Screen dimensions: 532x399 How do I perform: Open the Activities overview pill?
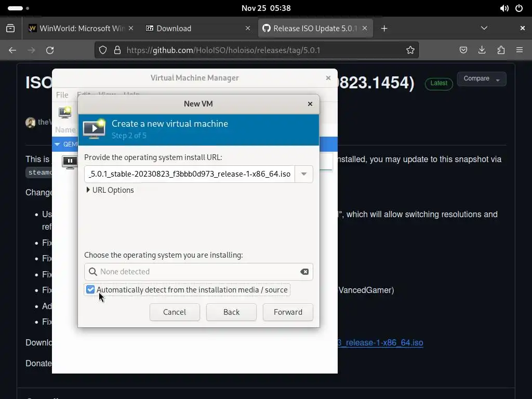pos(18,8)
